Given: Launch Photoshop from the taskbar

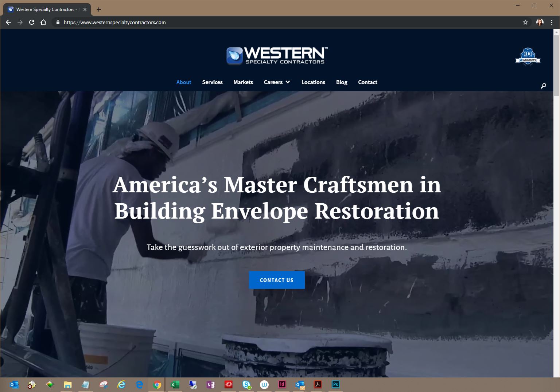Looking at the screenshot, I should click(335, 384).
